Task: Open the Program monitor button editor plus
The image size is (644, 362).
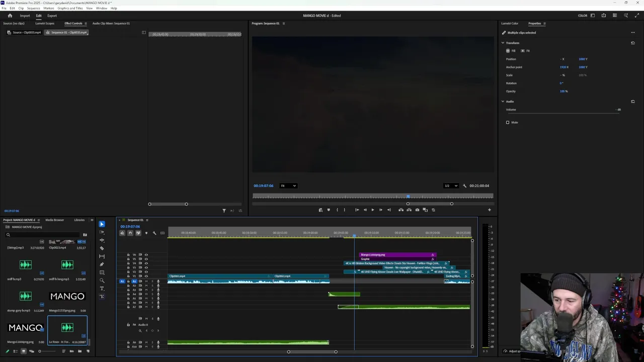Action: [490, 210]
